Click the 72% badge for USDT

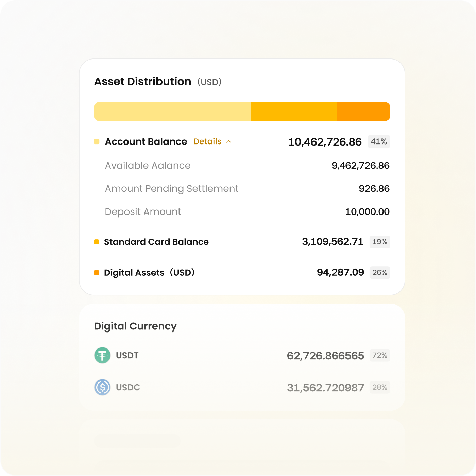click(x=380, y=355)
